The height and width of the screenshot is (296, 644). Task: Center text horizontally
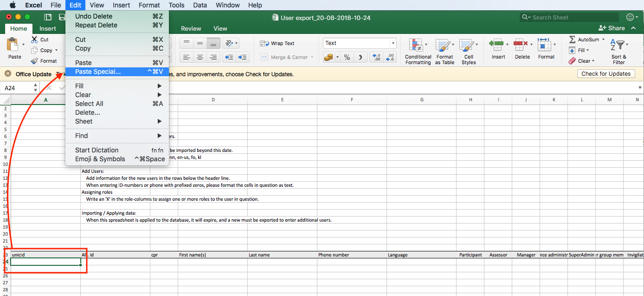pyautogui.click(x=200, y=57)
